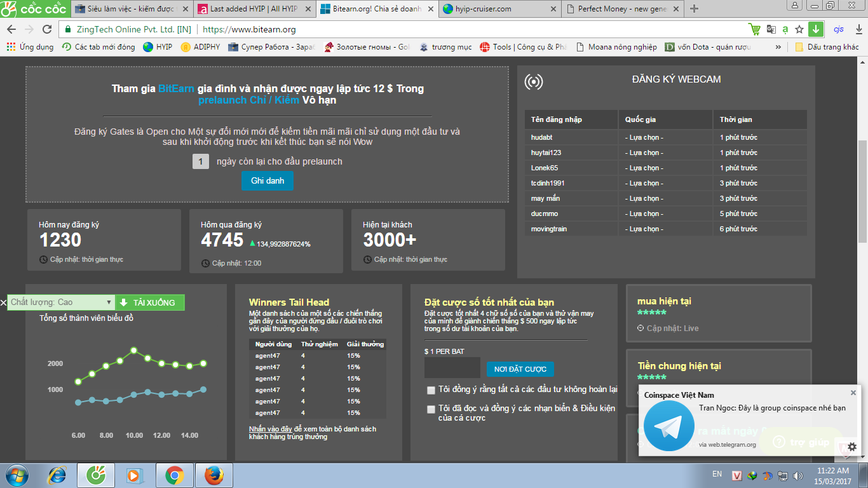Image resolution: width=868 pixels, height=488 pixels.
Task: Close the Coinspace Việt Nam notification
Action: click(x=853, y=393)
